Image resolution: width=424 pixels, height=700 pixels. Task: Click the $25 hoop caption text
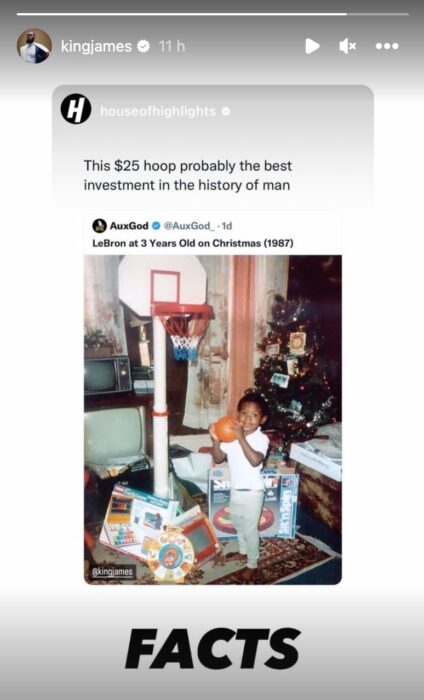187,175
